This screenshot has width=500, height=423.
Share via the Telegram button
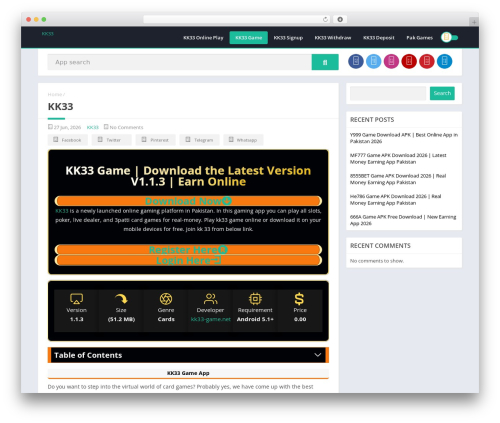tap(199, 140)
